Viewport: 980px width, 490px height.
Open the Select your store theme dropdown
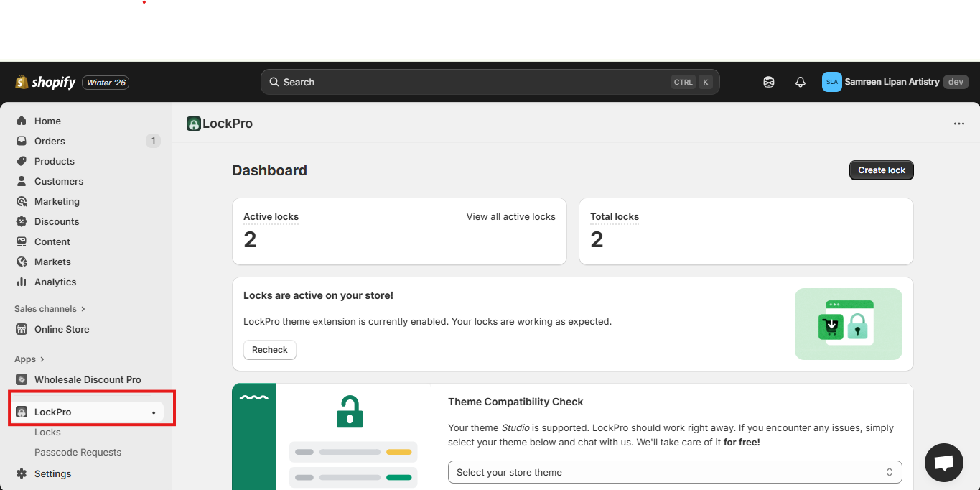[x=674, y=472]
